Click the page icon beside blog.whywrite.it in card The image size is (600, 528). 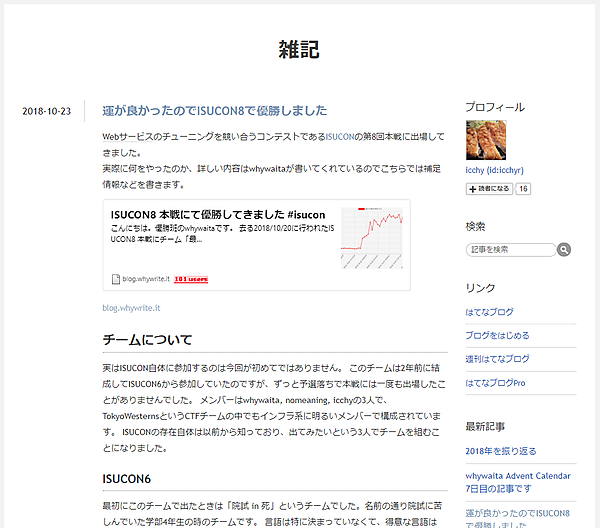pos(116,279)
